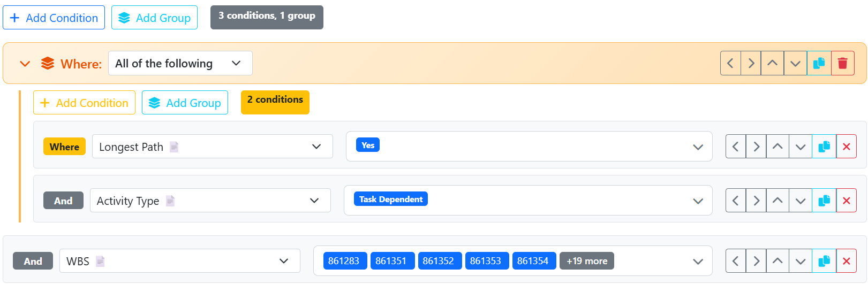Viewport: 868px width, 284px height.
Task: Delete the Where group with trash icon
Action: coord(842,64)
